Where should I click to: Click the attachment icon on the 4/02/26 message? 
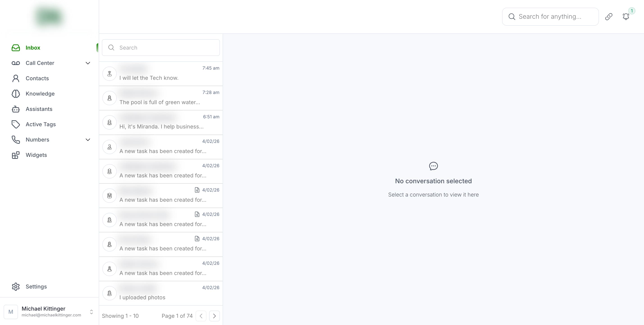pyautogui.click(x=197, y=190)
